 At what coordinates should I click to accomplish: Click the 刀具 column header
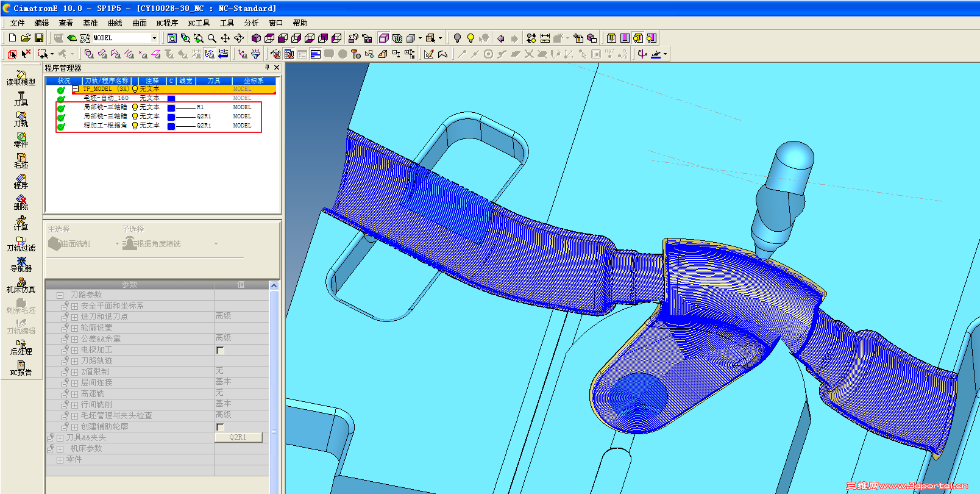click(214, 81)
